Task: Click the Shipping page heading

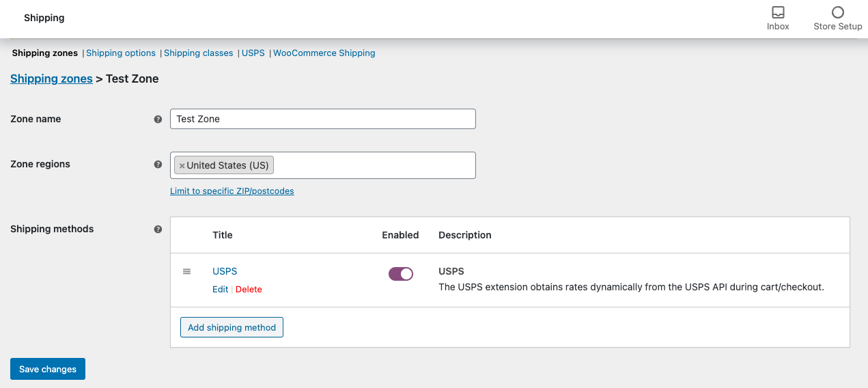Action: 44,18
